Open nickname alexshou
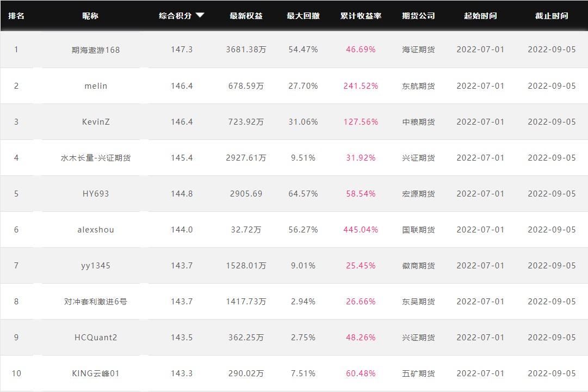This screenshot has height=392, width=588. point(96,230)
